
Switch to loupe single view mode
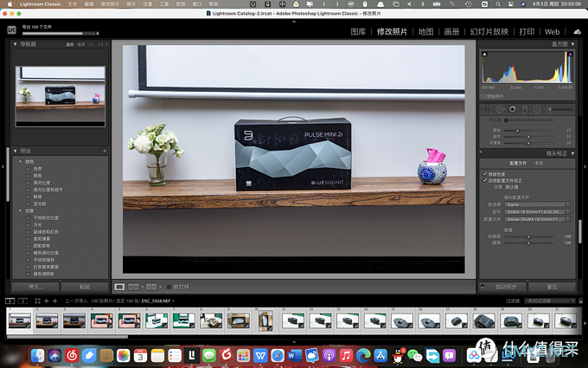tap(119, 287)
